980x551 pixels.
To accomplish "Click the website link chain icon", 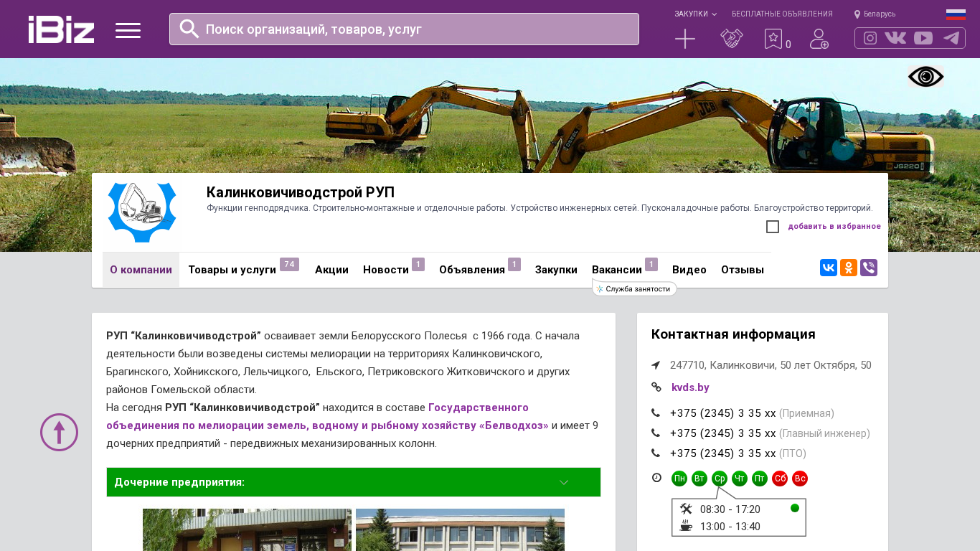I will coord(656,387).
